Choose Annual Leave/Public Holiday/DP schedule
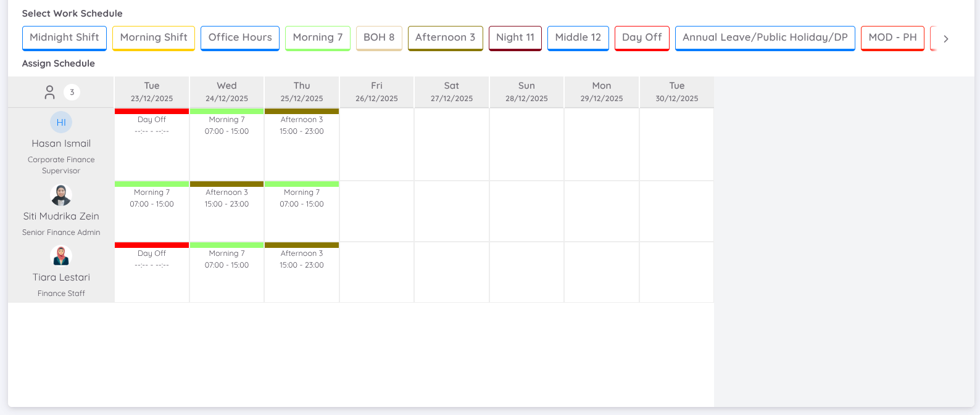The height and width of the screenshot is (415, 980). (x=765, y=38)
